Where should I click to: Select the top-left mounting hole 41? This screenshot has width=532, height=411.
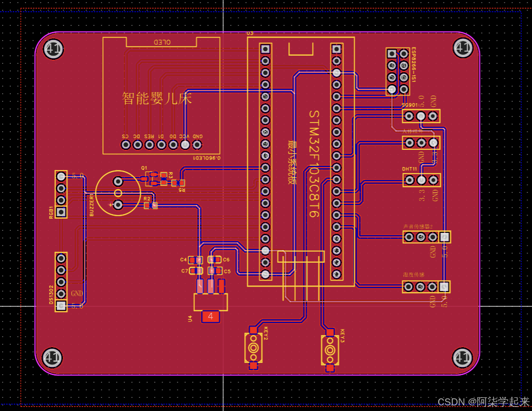click(53, 49)
